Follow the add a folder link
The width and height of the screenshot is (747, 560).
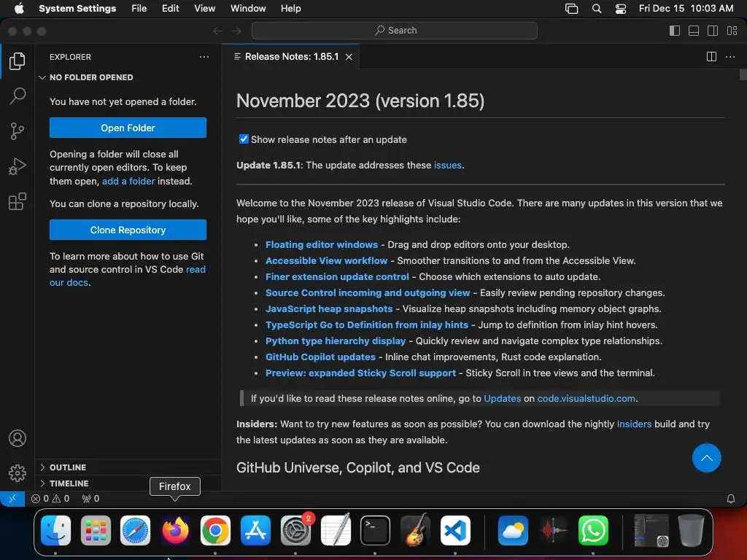point(128,181)
